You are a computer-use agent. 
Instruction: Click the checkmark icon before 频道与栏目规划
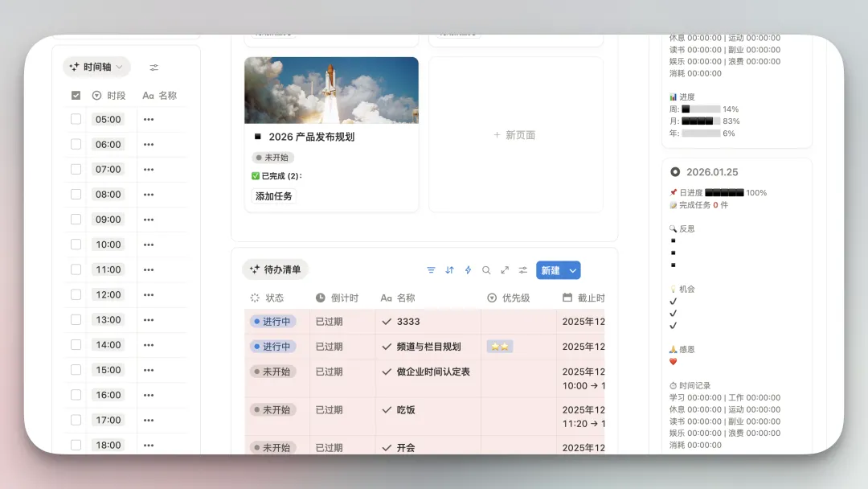(x=387, y=347)
